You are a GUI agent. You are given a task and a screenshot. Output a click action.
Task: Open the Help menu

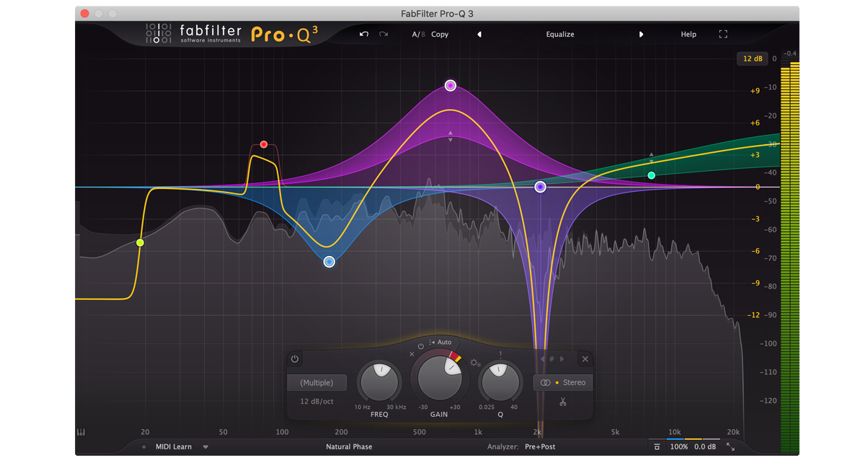[x=688, y=35]
